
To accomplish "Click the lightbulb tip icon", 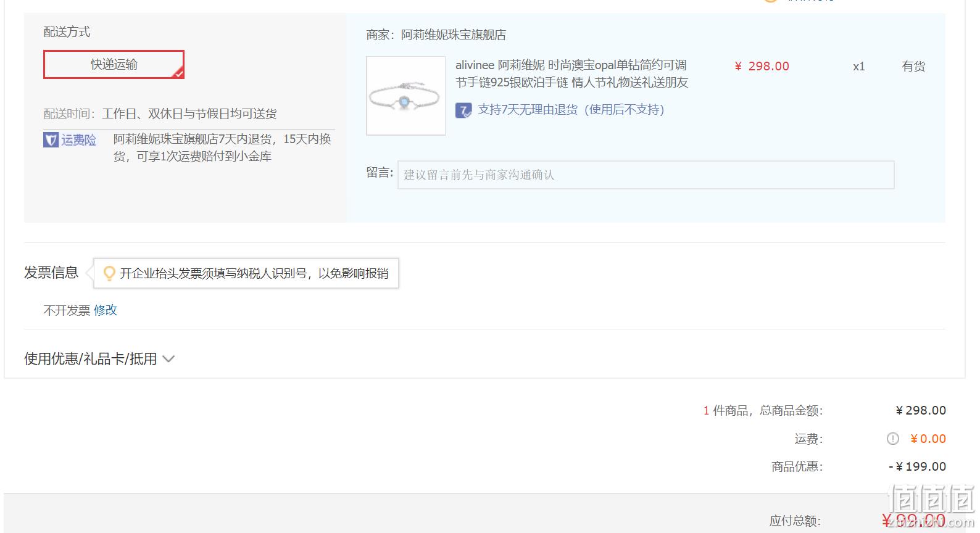I will [x=109, y=273].
